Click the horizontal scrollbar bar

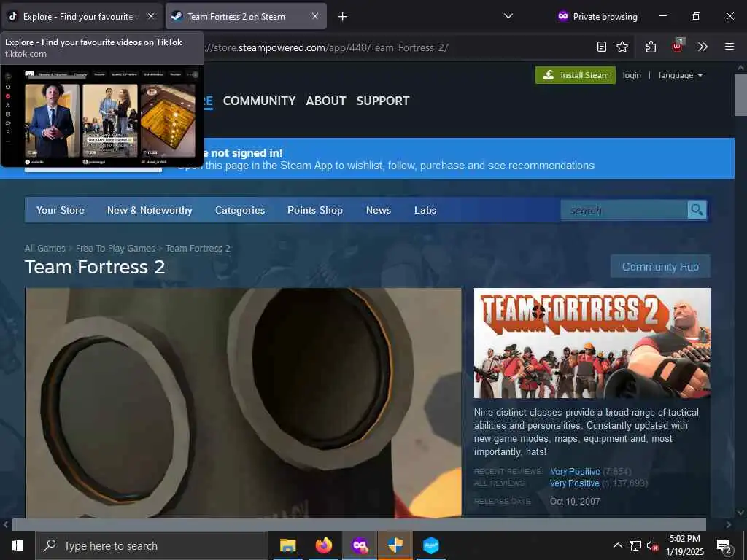359,525
